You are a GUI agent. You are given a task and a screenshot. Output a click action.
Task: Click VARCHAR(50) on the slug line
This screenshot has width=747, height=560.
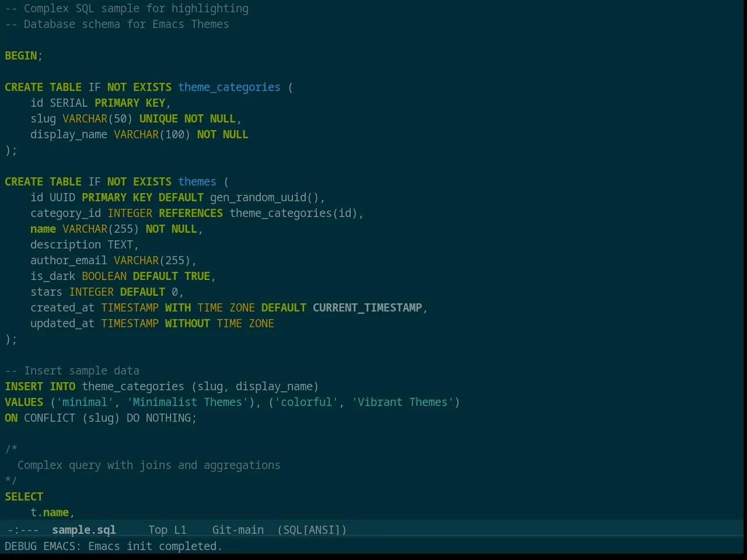(97, 118)
